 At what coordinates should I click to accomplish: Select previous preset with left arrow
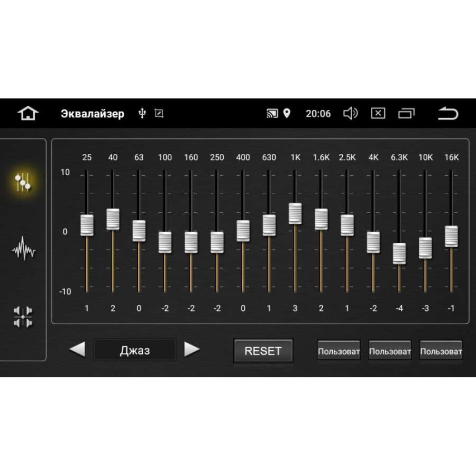77,349
